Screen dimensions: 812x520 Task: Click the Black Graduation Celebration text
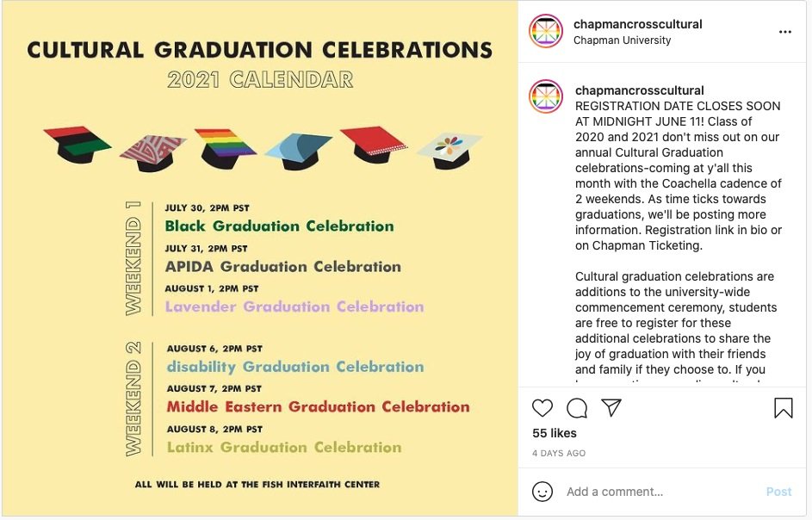[x=279, y=226]
